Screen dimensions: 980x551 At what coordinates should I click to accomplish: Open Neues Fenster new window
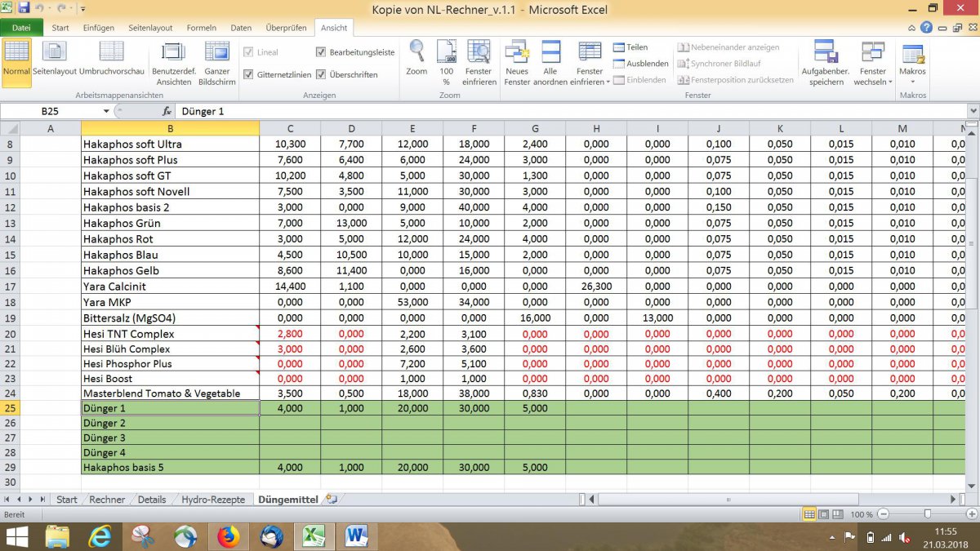(517, 64)
